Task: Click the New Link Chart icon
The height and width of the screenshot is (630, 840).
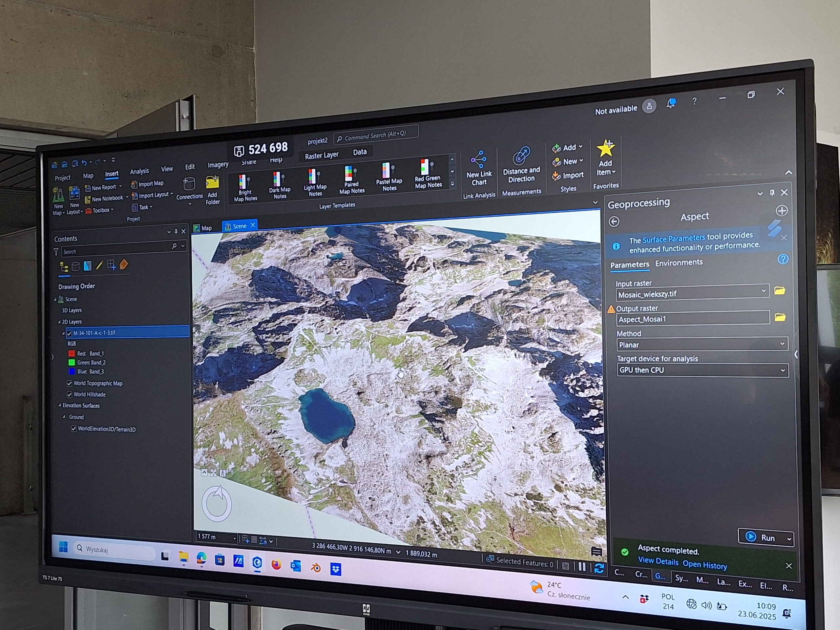Action: (478, 159)
